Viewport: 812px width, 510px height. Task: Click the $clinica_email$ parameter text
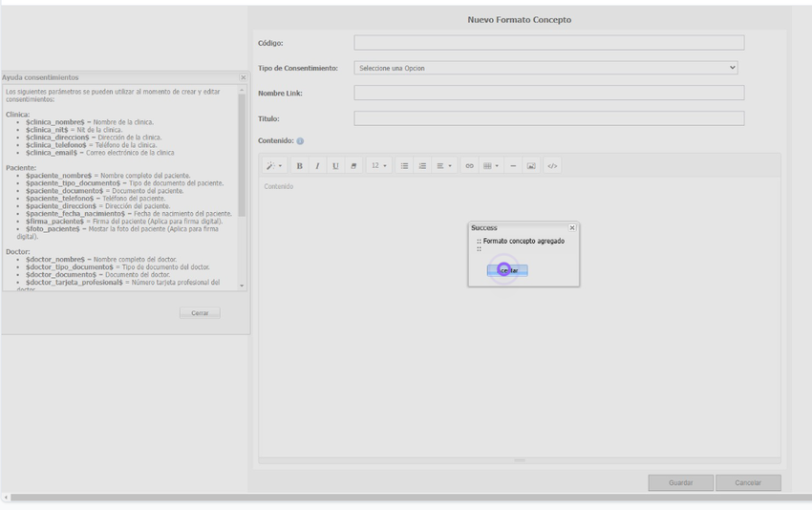point(52,153)
